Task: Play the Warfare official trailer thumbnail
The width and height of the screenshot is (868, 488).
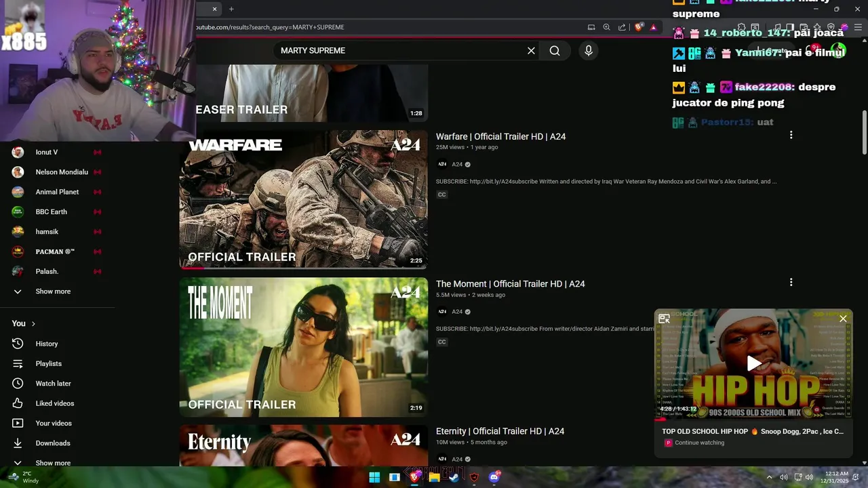Action: [x=304, y=199]
